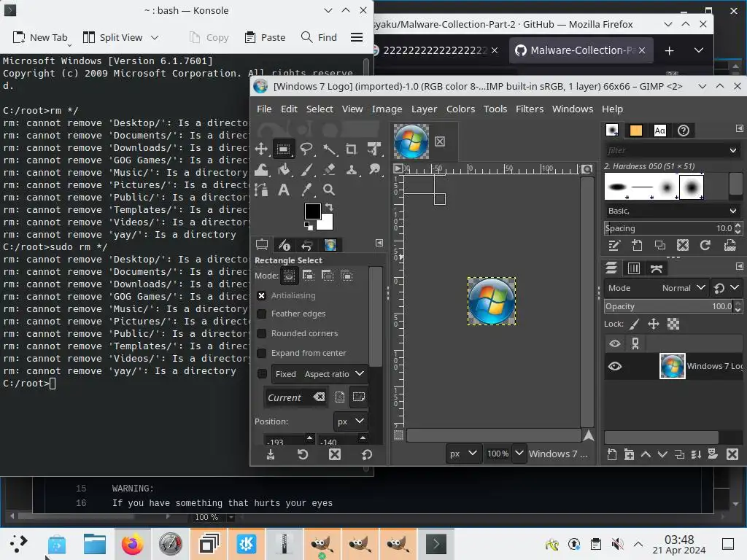Clear the Current aspect ratio field
747x560 pixels.
319,397
